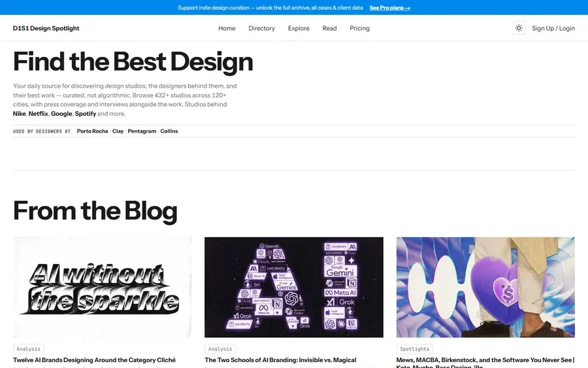Click the Spotlights tag
The width and height of the screenshot is (588, 368).
[415, 349]
